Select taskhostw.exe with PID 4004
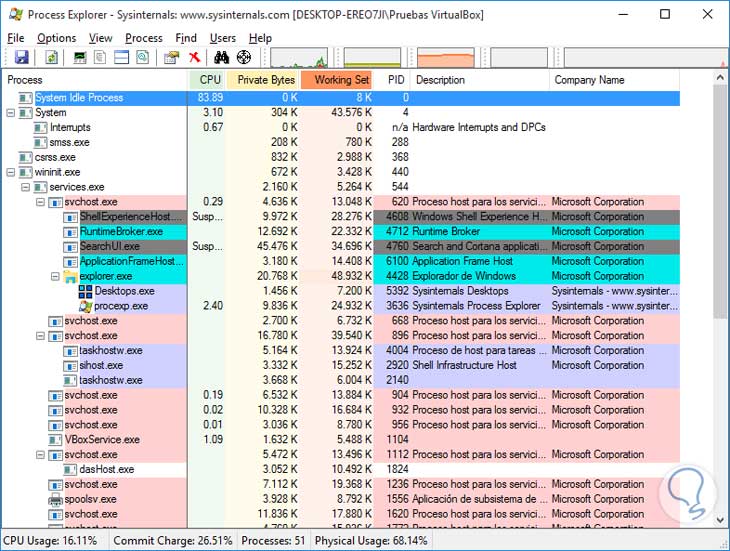 point(341,351)
